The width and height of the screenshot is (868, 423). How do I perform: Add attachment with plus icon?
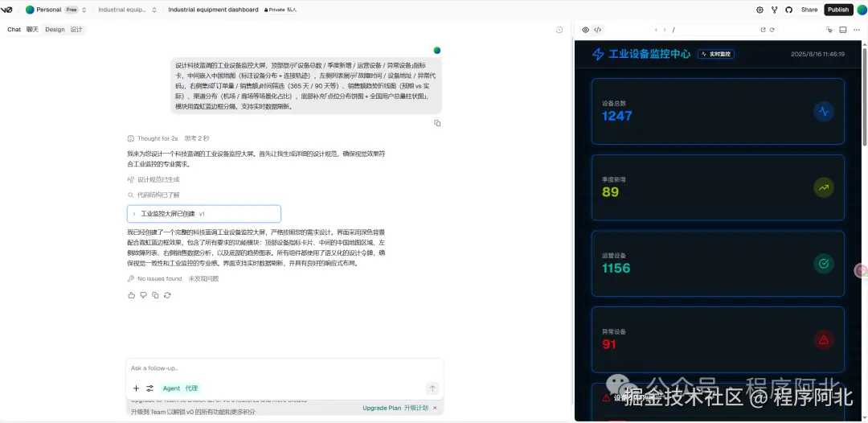tap(136, 388)
